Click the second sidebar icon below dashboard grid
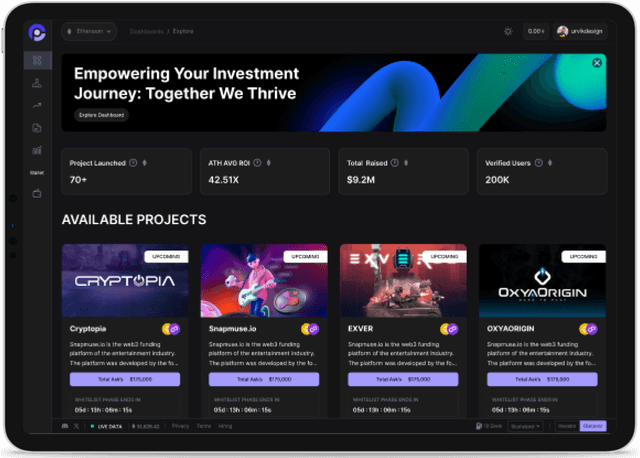This screenshot has height=458, width=640. tap(37, 83)
